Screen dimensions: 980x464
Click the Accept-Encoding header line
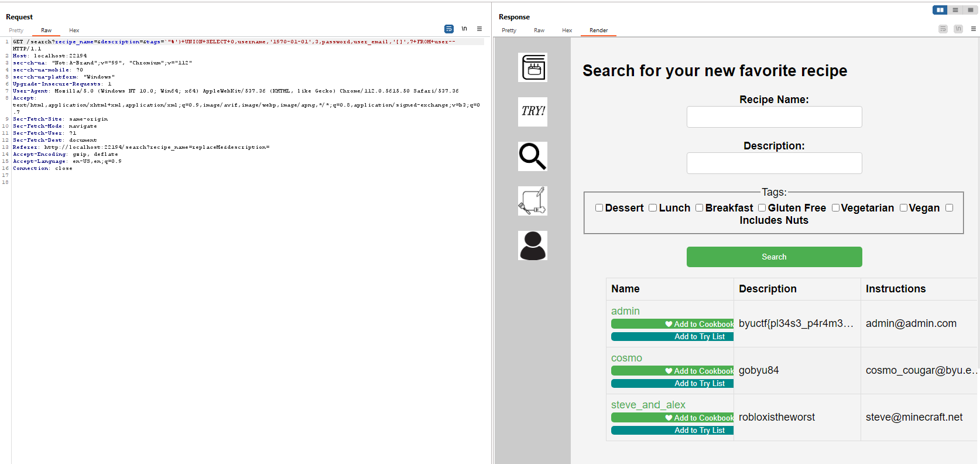(66, 154)
